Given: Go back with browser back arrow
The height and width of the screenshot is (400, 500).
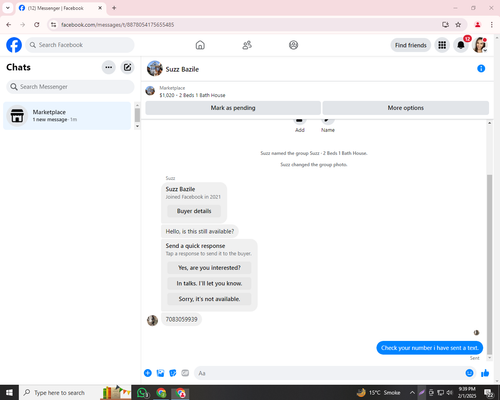Looking at the screenshot, I should click(x=9, y=25).
